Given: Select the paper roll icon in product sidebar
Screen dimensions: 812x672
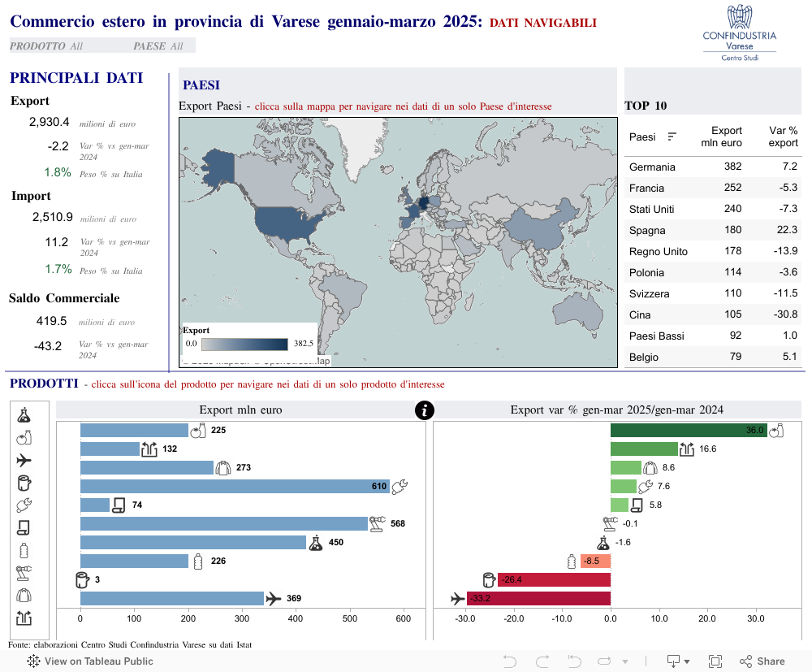Looking at the screenshot, I should 24,528.
